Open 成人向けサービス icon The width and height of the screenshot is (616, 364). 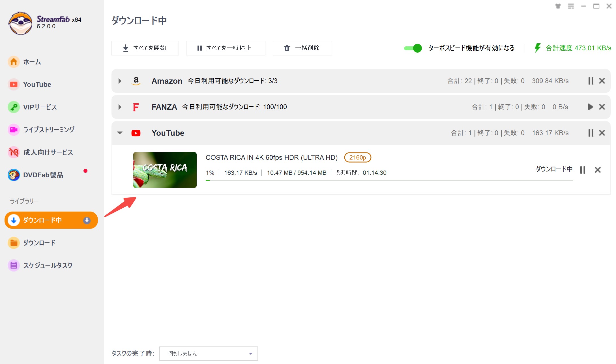(x=14, y=152)
